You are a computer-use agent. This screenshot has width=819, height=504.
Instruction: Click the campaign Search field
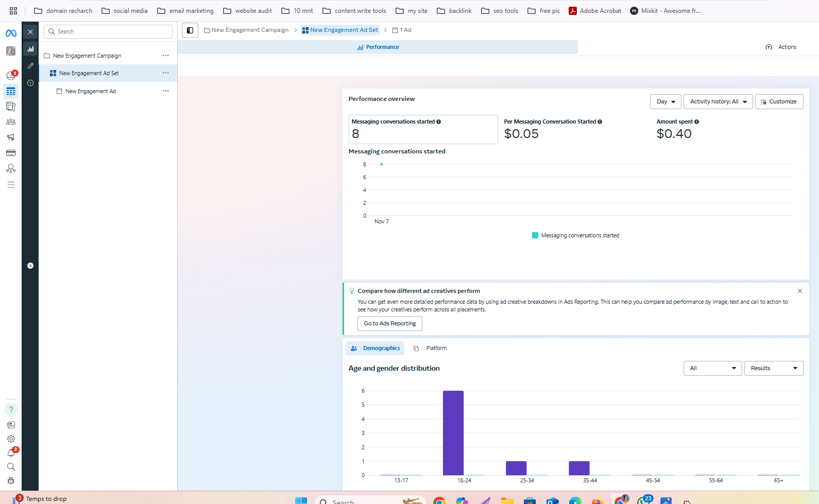click(x=108, y=31)
